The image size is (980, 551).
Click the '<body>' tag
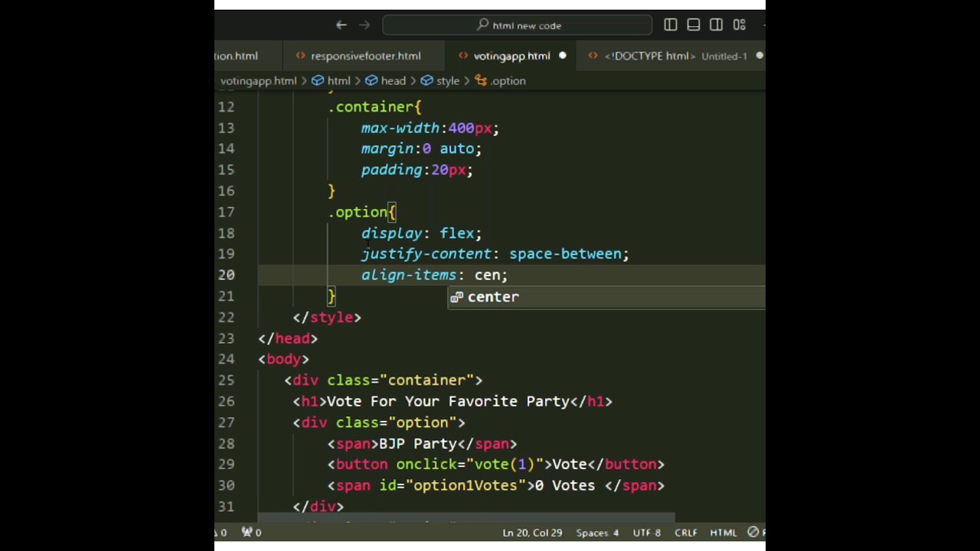click(x=283, y=359)
